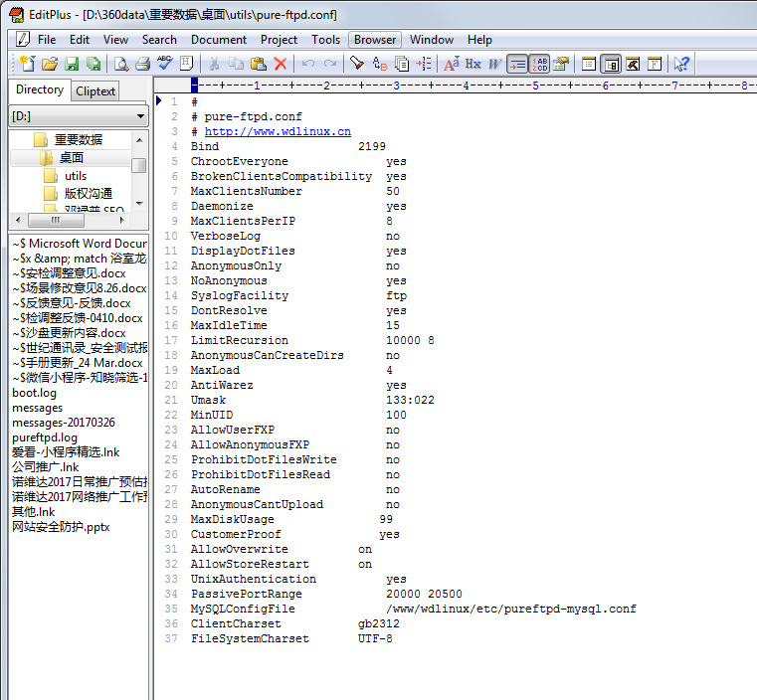Select the 桌面 folder in the tree
Screen dimensions: 757x700
tap(71, 158)
